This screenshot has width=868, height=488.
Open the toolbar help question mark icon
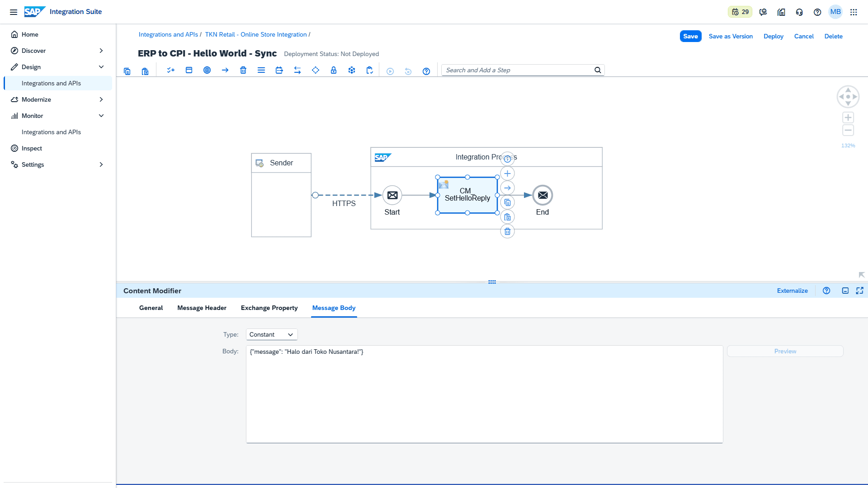pyautogui.click(x=426, y=71)
